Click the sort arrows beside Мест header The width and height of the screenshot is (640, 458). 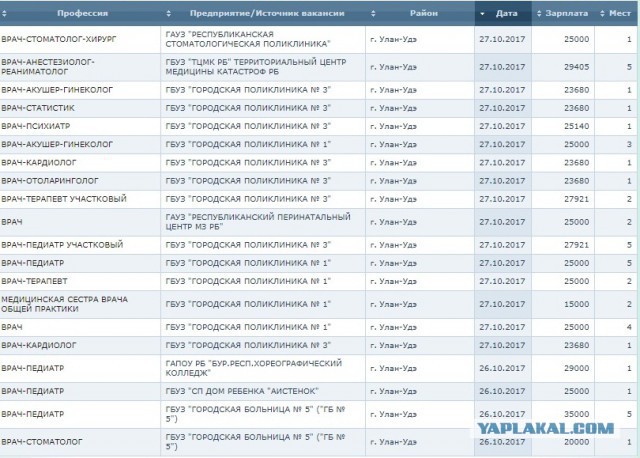(602, 13)
